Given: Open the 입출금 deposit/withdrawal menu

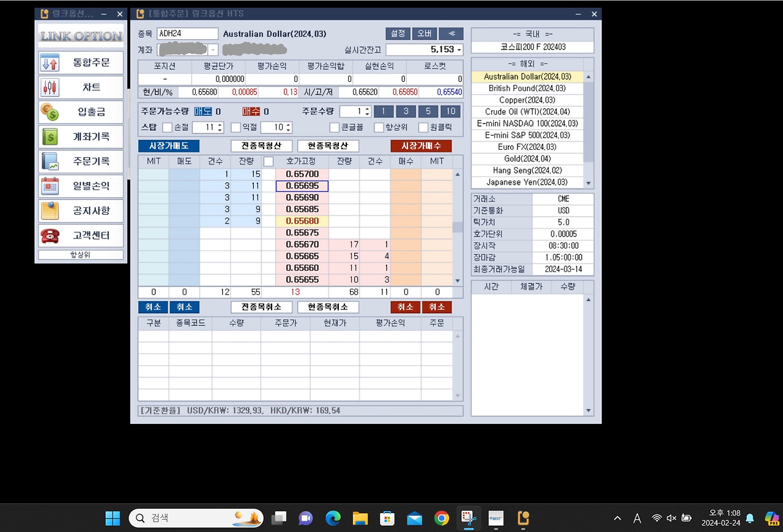Looking at the screenshot, I should click(x=81, y=112).
